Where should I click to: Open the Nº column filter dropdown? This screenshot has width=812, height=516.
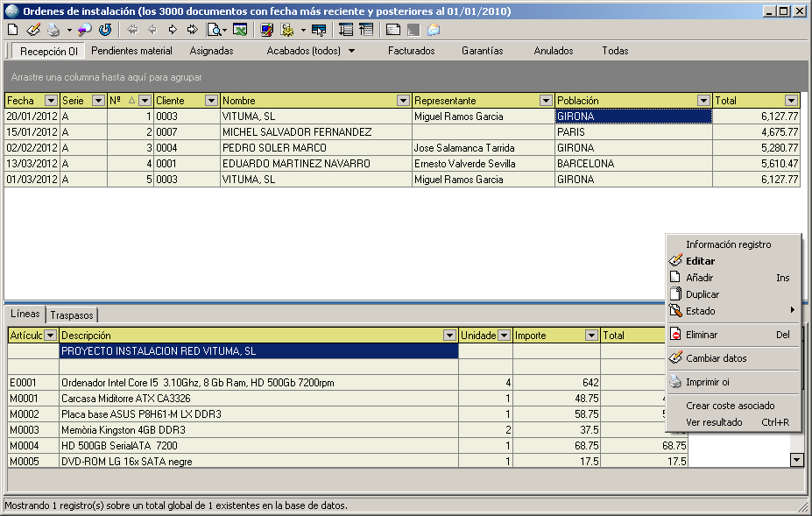tap(145, 101)
